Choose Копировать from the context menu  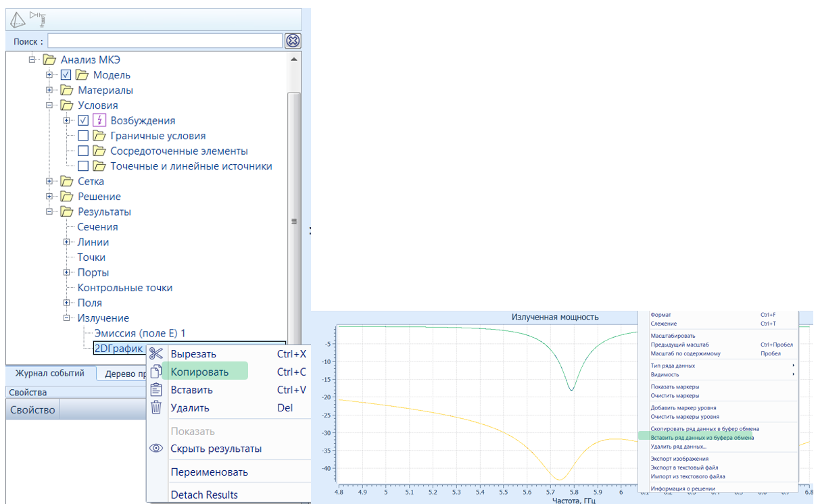pos(199,372)
